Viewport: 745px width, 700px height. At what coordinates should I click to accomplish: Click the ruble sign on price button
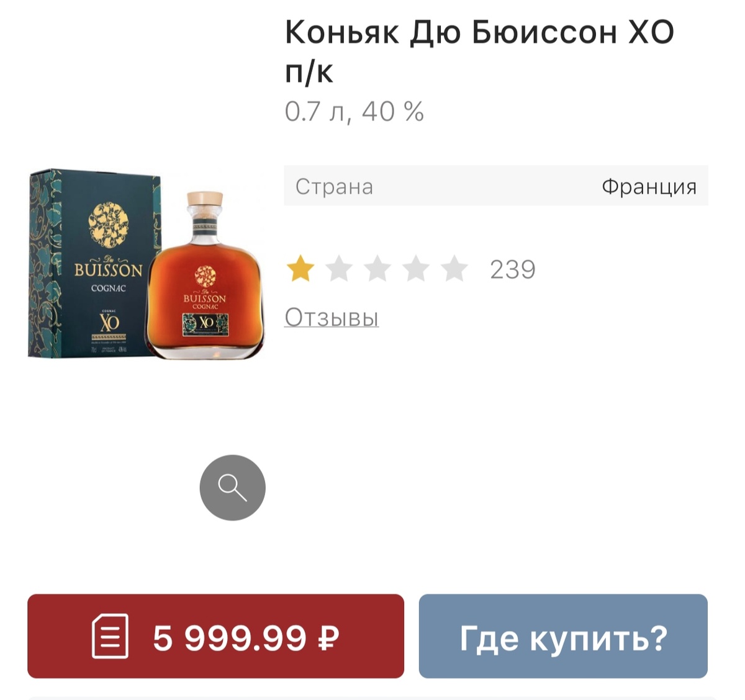coord(328,637)
